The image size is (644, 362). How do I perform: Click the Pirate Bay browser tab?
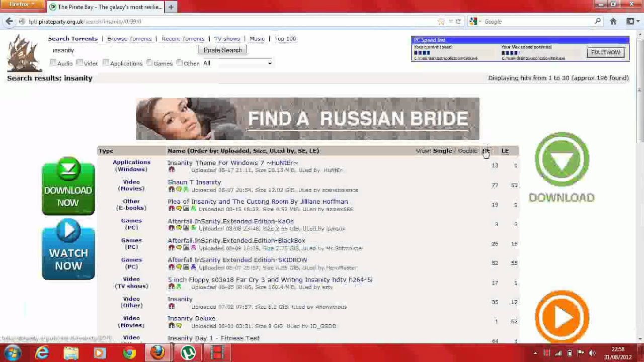tap(106, 7)
